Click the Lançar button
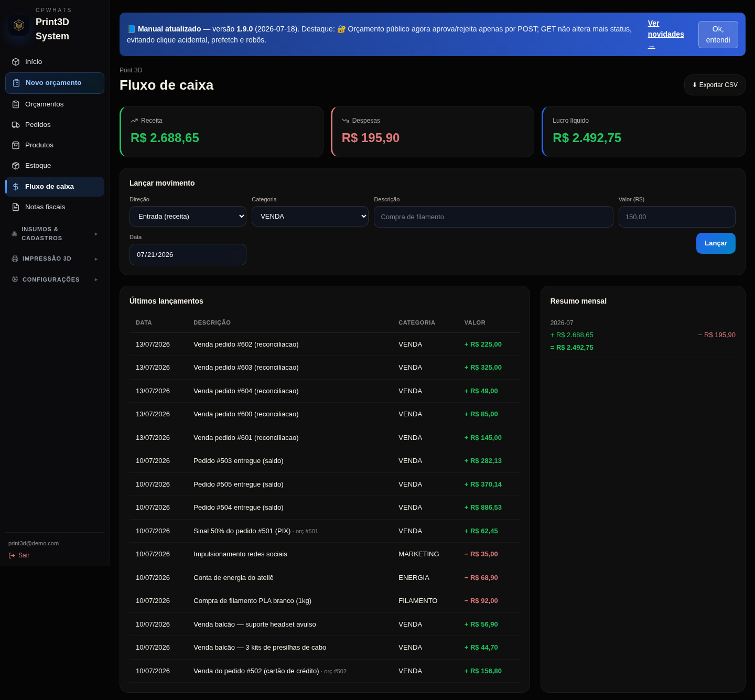 [x=716, y=243]
